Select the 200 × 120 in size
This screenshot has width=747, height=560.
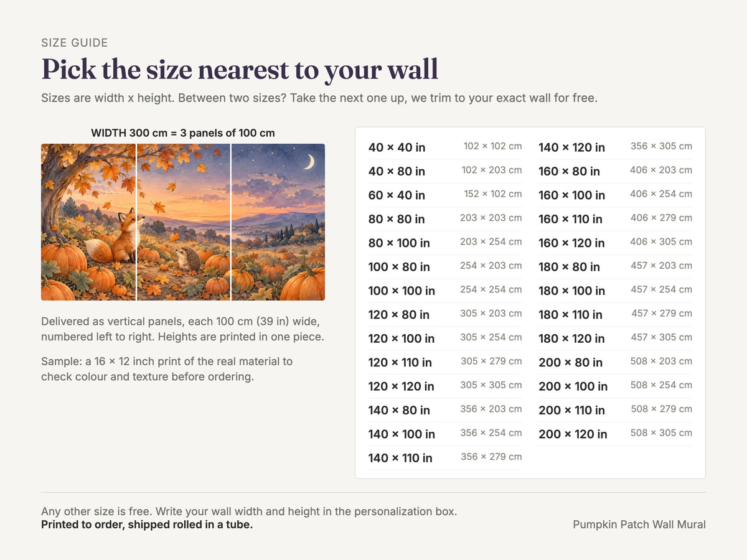615,434
